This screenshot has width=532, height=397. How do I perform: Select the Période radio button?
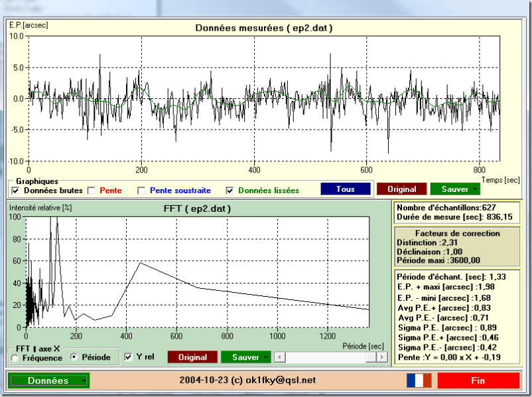tap(74, 357)
